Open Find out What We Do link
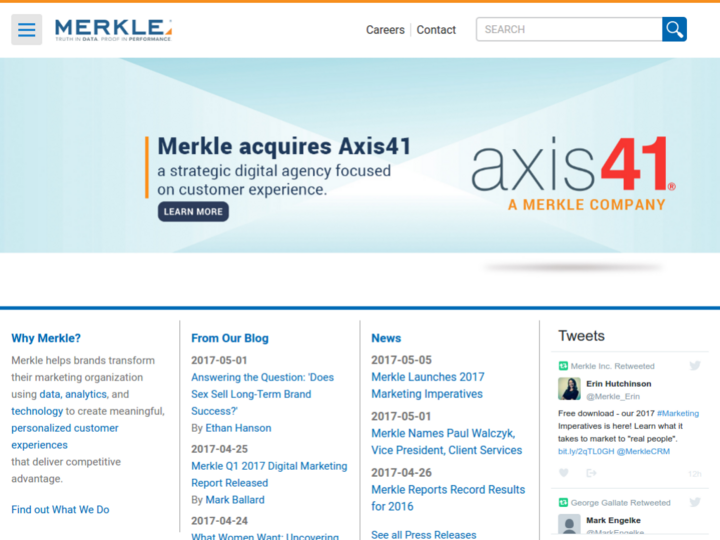 (60, 510)
